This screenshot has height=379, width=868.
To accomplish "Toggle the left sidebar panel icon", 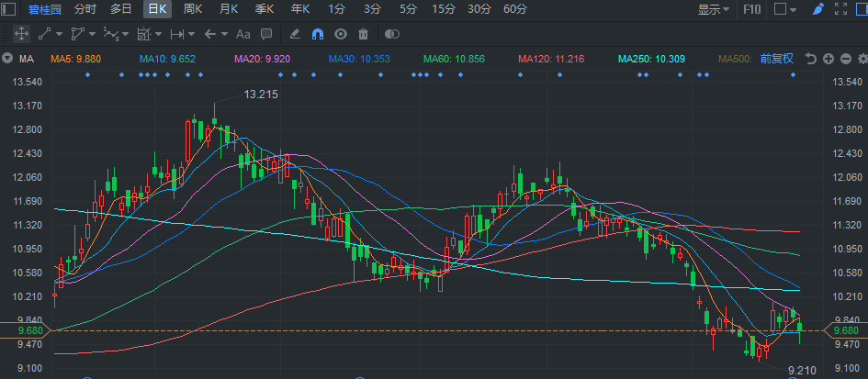I will pos(9,9).
